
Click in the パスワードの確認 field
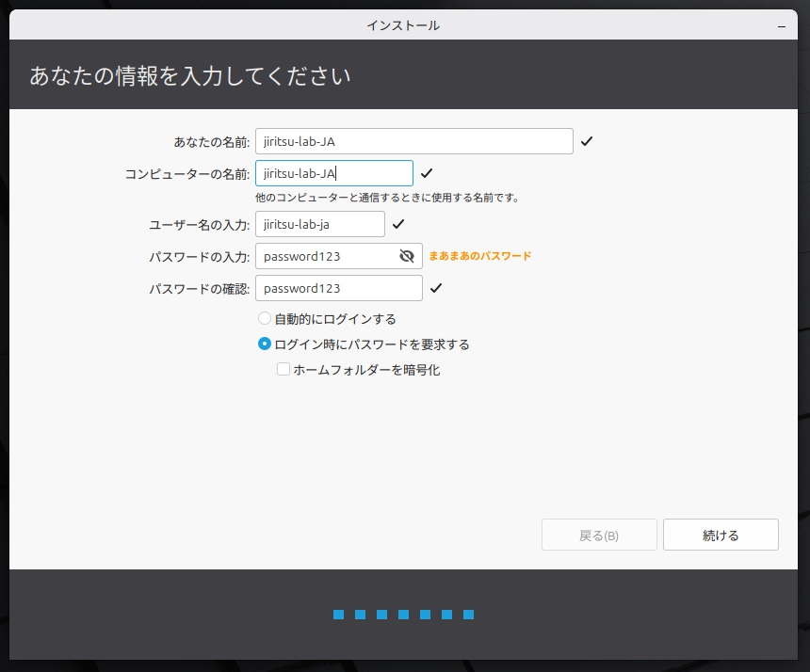(x=338, y=288)
